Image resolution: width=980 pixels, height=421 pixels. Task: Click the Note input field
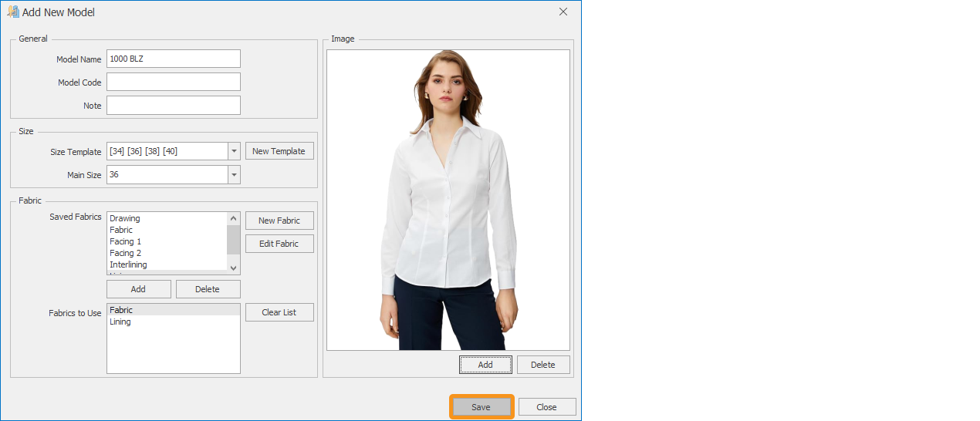(x=173, y=105)
